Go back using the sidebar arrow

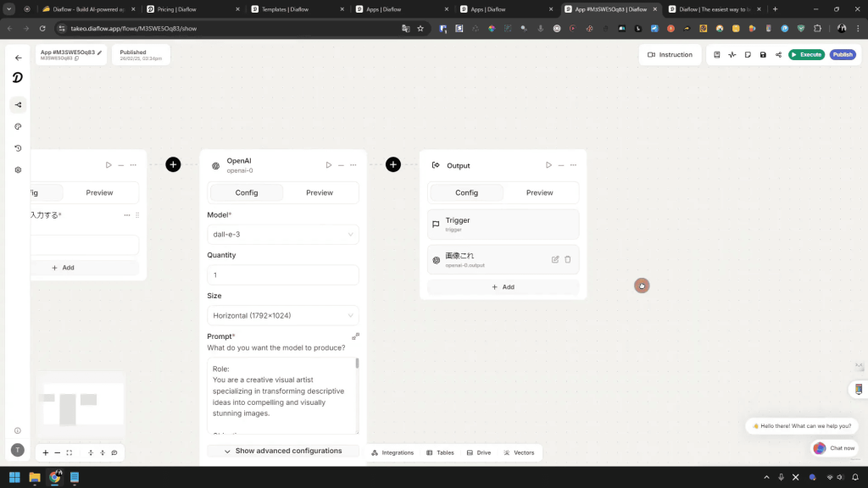tap(19, 58)
